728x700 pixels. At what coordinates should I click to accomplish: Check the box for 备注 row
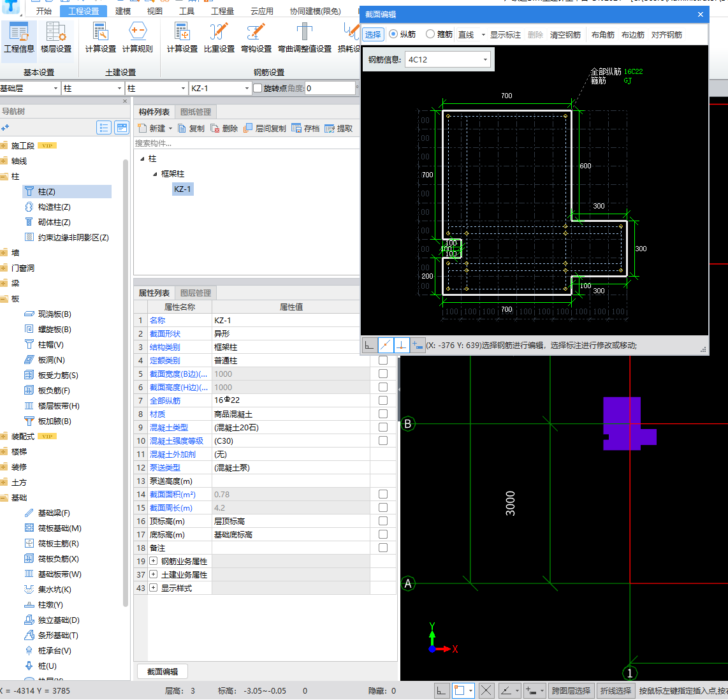(383, 548)
